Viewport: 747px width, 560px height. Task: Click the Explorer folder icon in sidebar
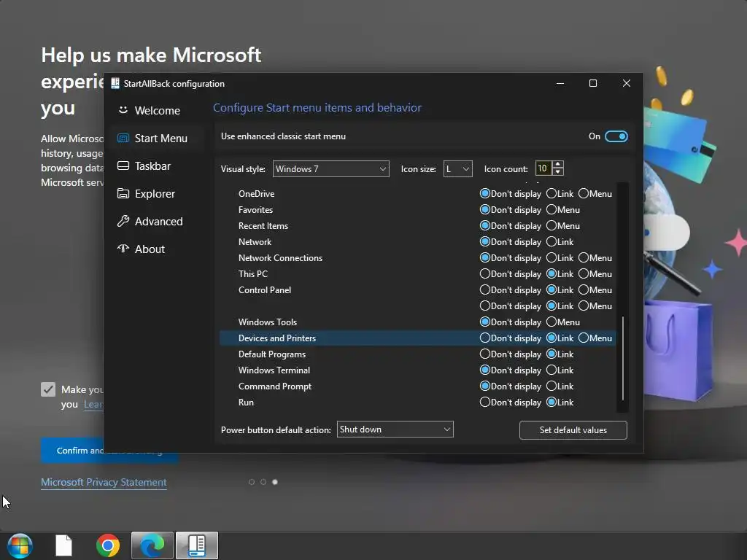click(x=123, y=193)
